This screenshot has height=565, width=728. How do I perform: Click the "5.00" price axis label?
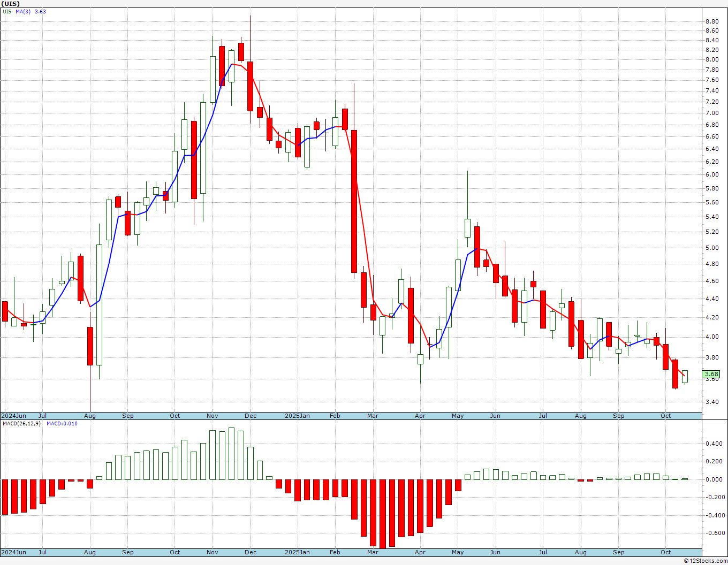pyautogui.click(x=712, y=248)
